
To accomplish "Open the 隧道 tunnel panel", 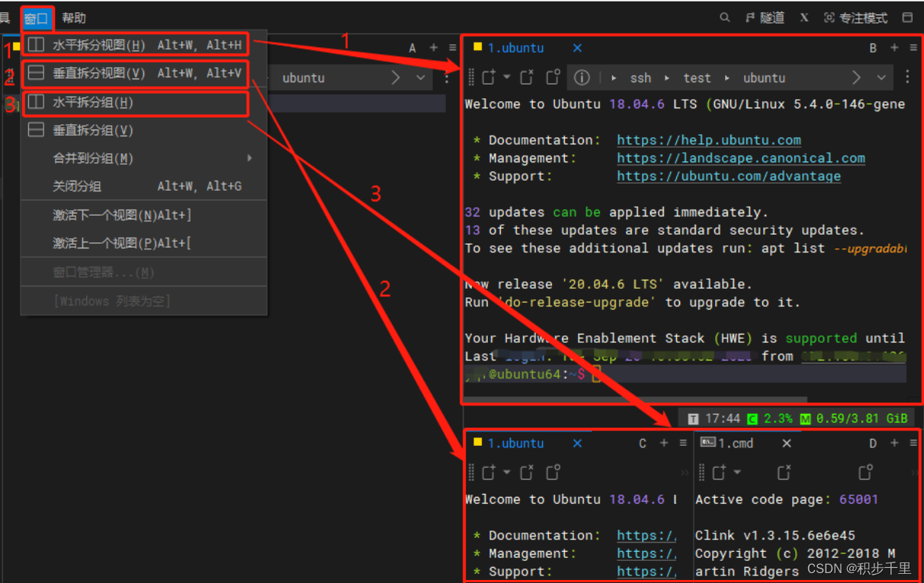I will click(x=763, y=18).
